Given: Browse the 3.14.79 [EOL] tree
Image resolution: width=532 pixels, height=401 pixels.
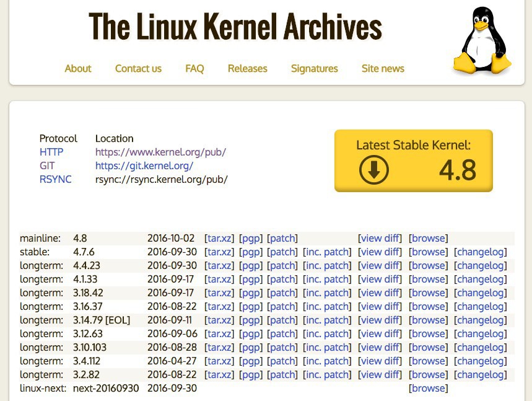Looking at the screenshot, I should [x=428, y=320].
